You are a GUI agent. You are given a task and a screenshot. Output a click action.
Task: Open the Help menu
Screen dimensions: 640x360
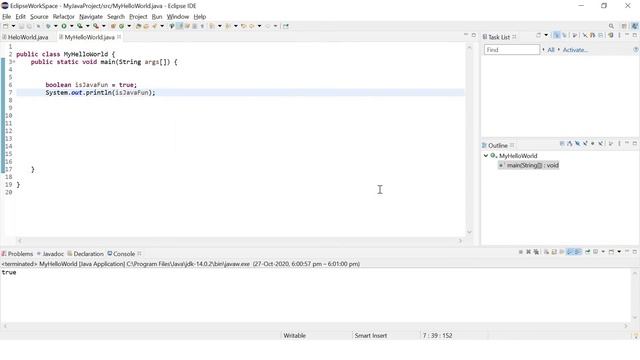click(200, 17)
